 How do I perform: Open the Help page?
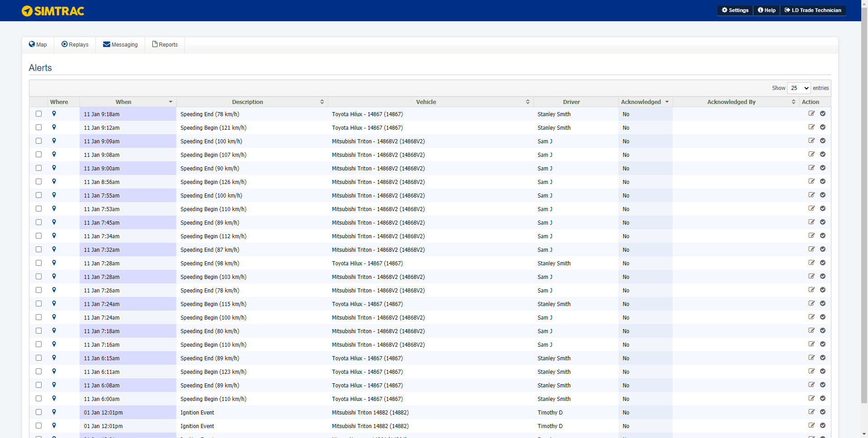click(767, 10)
